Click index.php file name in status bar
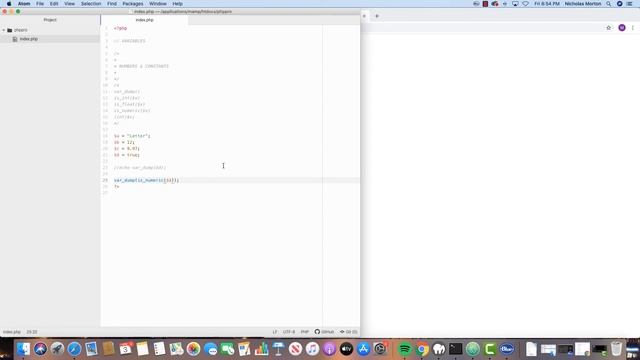This screenshot has height=360, width=640. 12,332
